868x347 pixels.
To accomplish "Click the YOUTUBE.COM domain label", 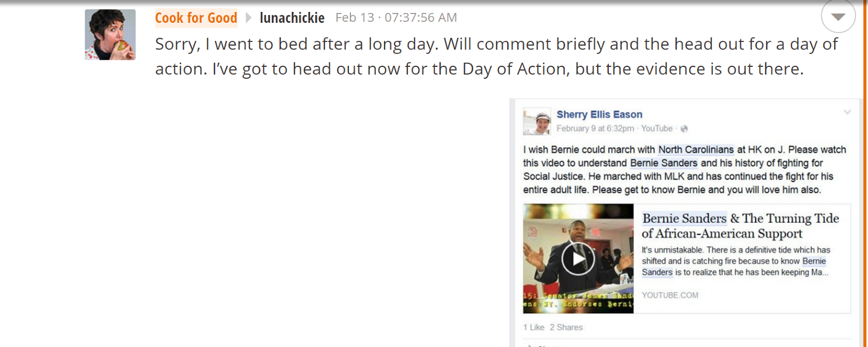I will click(x=670, y=295).
